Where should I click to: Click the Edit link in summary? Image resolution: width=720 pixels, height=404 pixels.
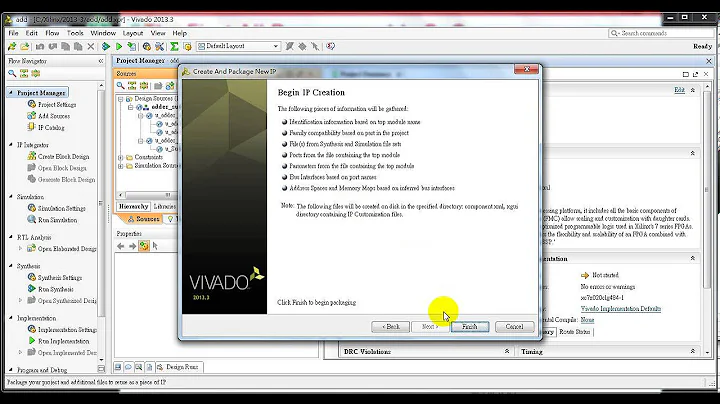click(680, 90)
